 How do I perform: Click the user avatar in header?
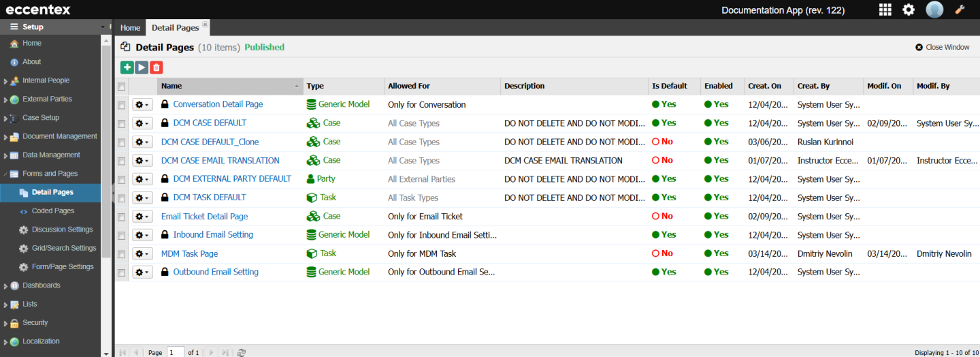(x=934, y=10)
